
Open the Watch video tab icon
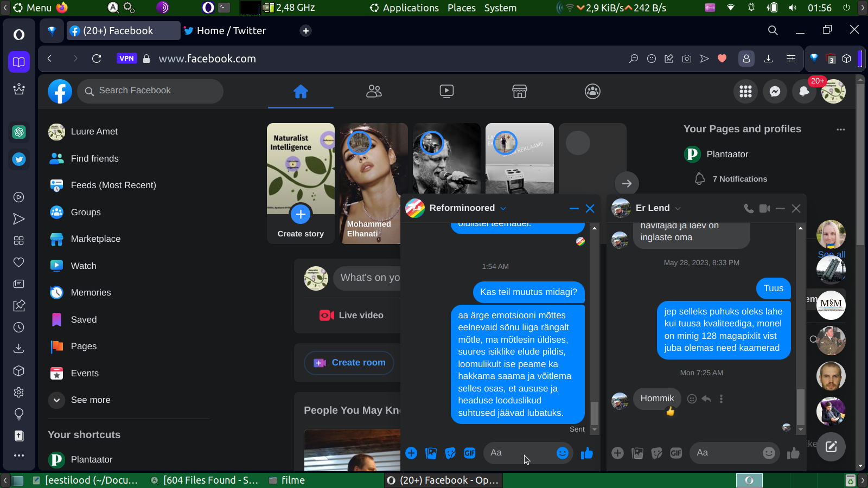coord(446,92)
